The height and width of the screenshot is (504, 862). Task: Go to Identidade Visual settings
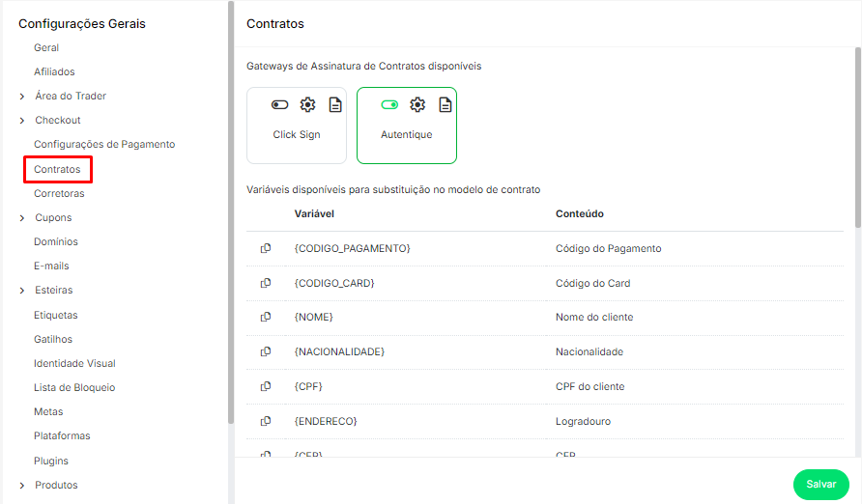point(74,364)
